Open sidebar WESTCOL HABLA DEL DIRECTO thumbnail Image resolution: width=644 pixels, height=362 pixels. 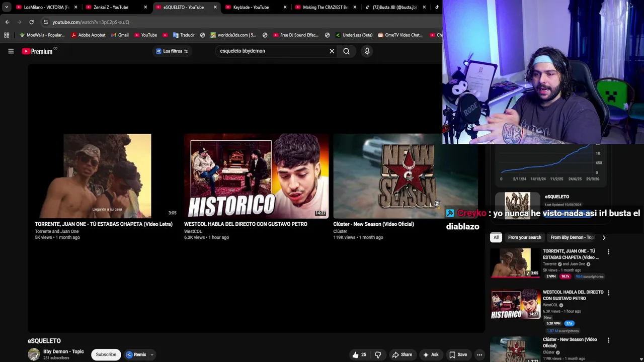click(x=515, y=304)
